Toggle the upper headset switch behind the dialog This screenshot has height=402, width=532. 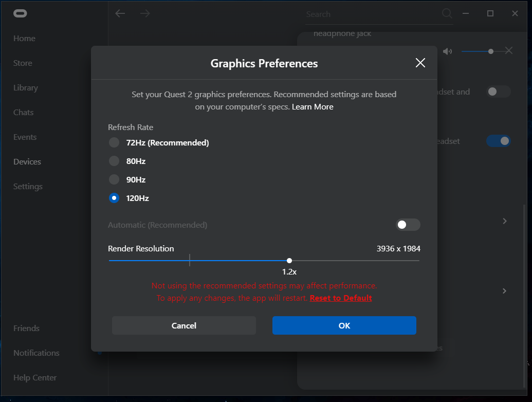click(x=498, y=92)
